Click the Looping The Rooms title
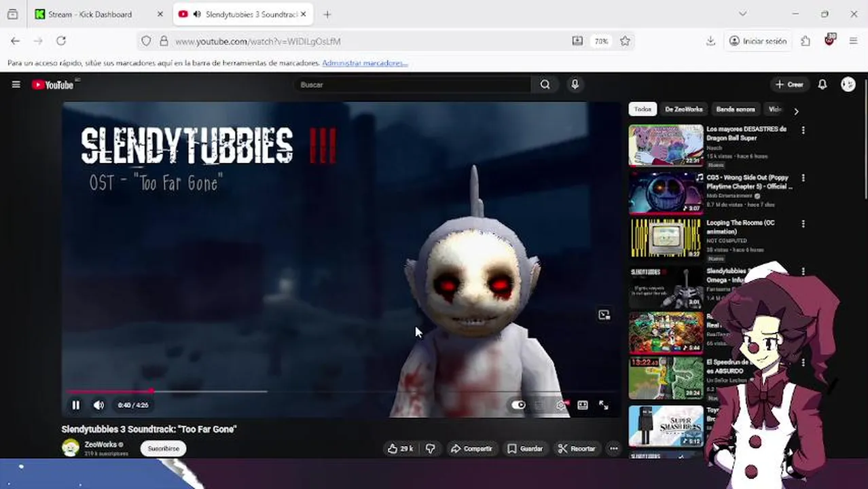868x489 pixels. (740, 227)
